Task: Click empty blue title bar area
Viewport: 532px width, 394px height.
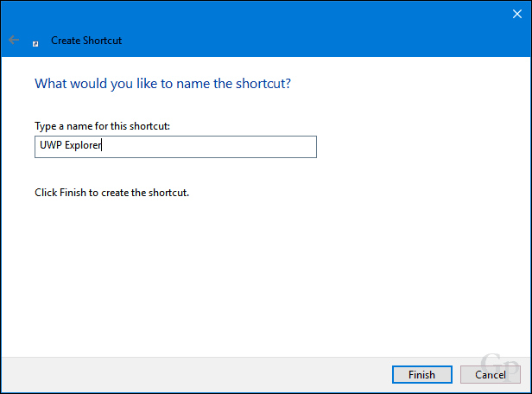Action: point(306,27)
